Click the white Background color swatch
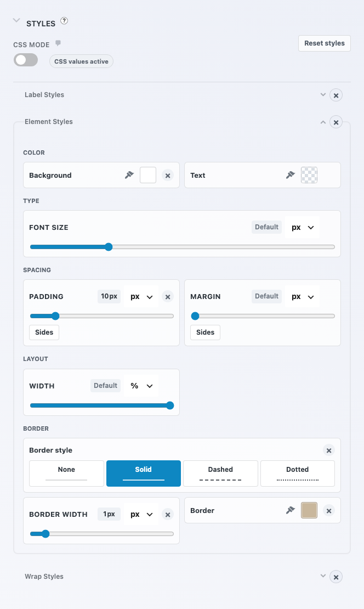364x609 pixels. click(148, 175)
